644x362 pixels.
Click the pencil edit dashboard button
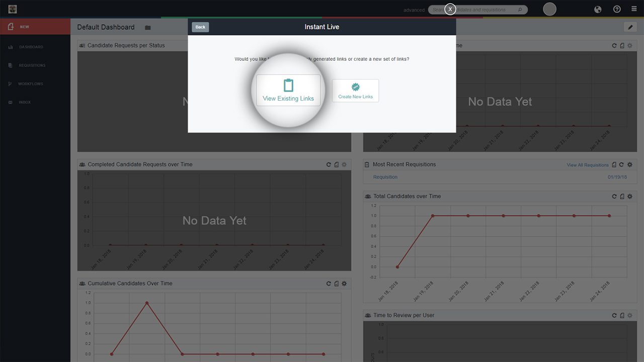coord(630,27)
